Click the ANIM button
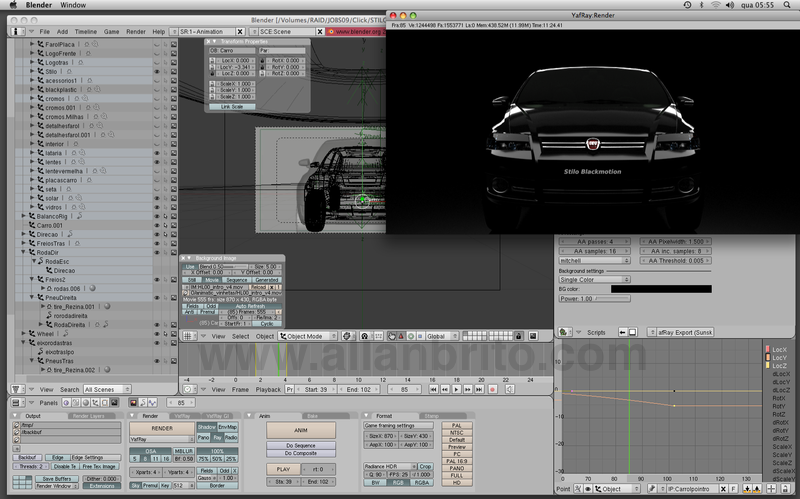The width and height of the screenshot is (800, 499). 301,430
